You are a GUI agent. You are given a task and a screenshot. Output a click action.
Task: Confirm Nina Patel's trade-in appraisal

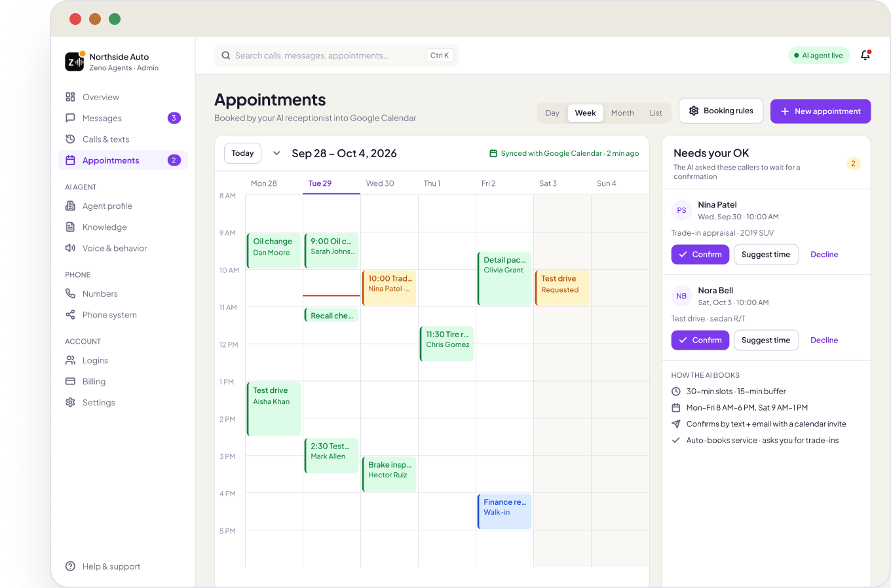click(700, 254)
